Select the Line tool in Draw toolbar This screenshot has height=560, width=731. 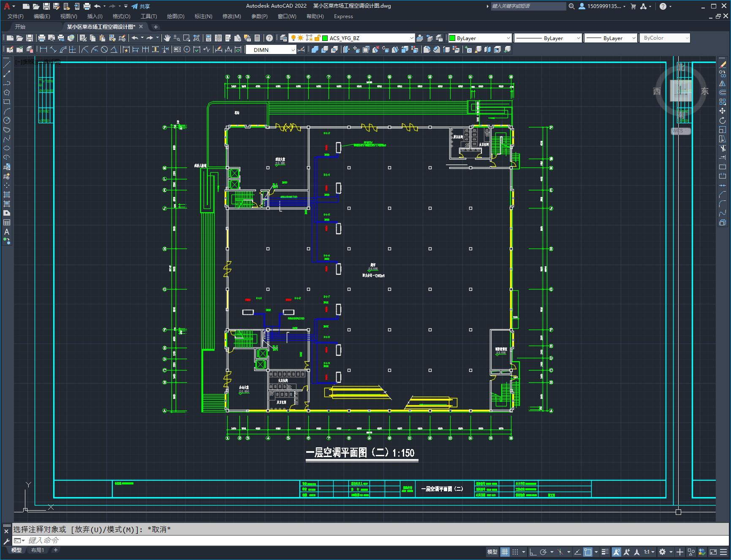click(7, 65)
